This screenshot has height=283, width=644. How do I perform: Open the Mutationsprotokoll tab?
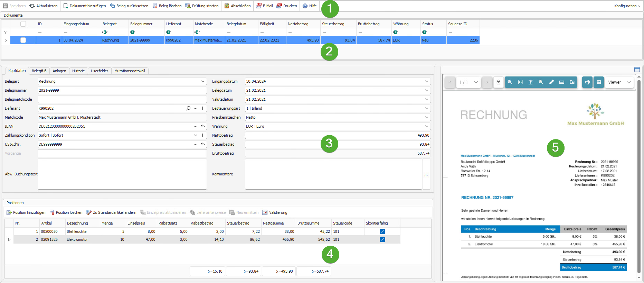tap(130, 71)
